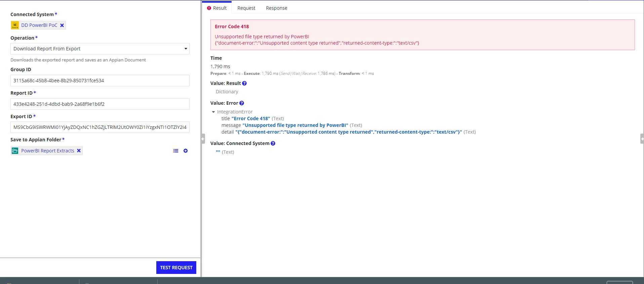Click the error icon on the Result tab
The height and width of the screenshot is (284, 644).
pyautogui.click(x=209, y=8)
